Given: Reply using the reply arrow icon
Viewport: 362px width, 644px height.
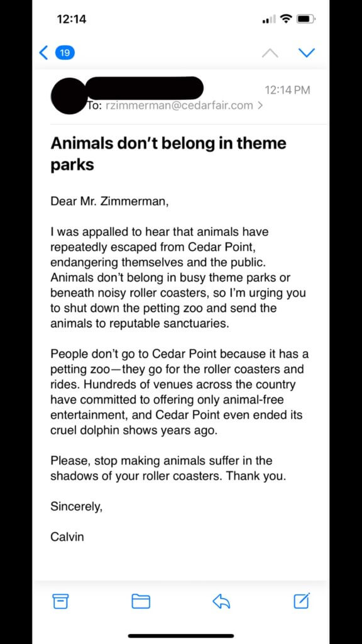Looking at the screenshot, I should tap(221, 601).
